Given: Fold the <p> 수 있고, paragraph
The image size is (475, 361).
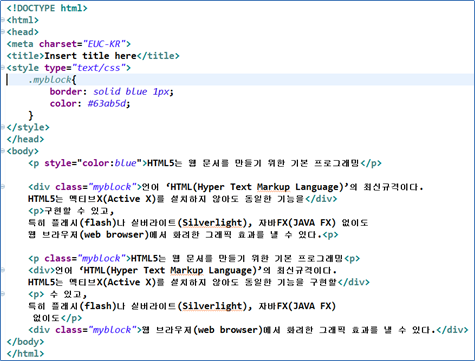Looking at the screenshot, I should 3,294.
